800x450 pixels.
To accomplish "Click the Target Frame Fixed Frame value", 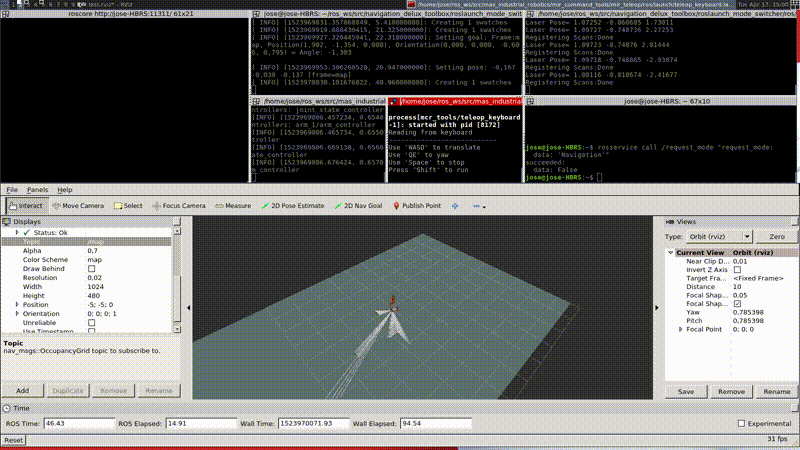I will (x=758, y=279).
